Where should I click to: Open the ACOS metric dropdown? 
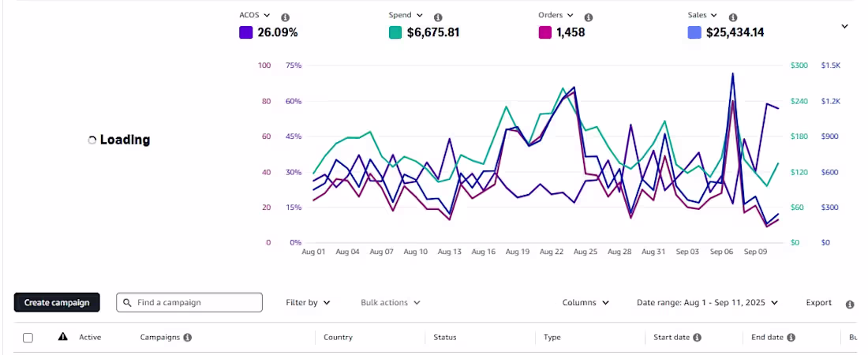pos(255,16)
